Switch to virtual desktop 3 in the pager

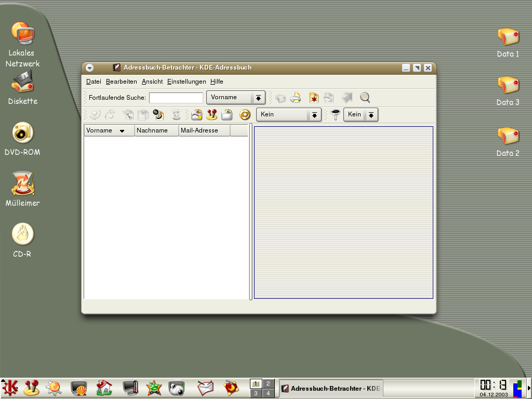coord(256,393)
